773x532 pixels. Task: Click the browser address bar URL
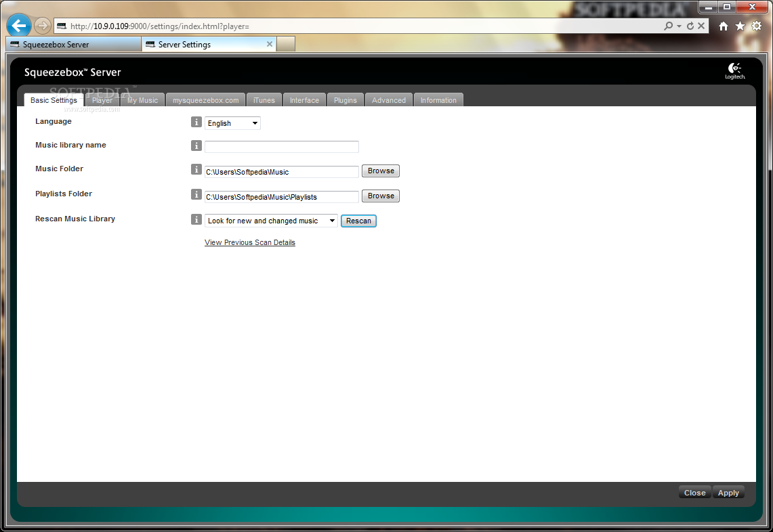pyautogui.click(x=160, y=26)
